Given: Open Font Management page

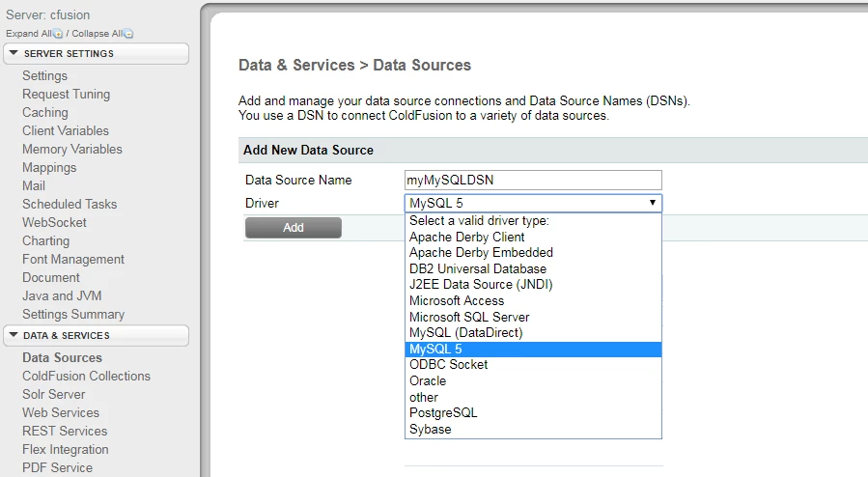Looking at the screenshot, I should (x=73, y=259).
